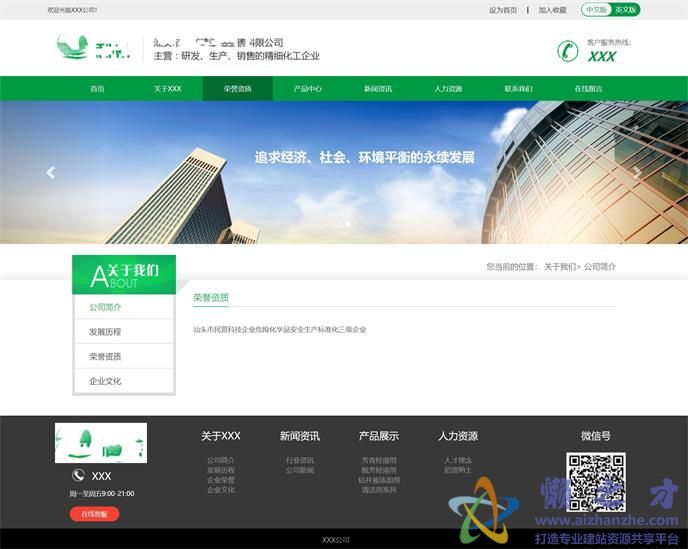Select the active white carousel dot
Viewport: 688px width, 549px height.
pyautogui.click(x=348, y=224)
